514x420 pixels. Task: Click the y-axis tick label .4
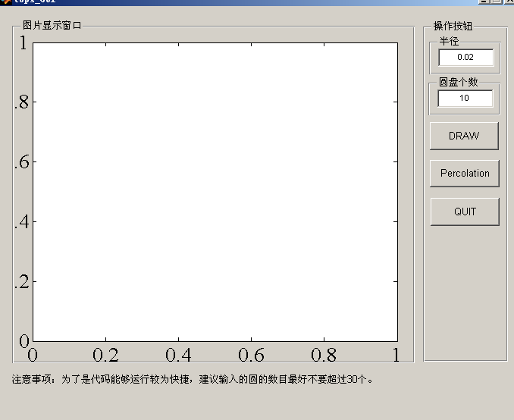point(22,221)
